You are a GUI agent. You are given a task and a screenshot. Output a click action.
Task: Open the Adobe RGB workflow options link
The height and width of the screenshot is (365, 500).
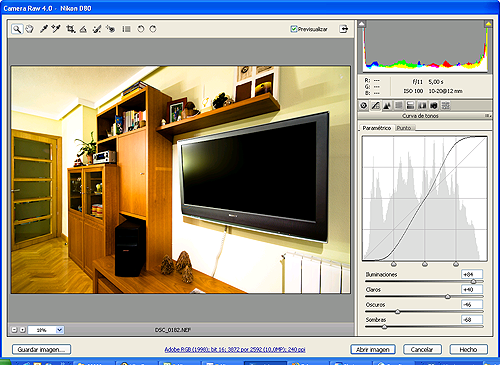(235, 349)
